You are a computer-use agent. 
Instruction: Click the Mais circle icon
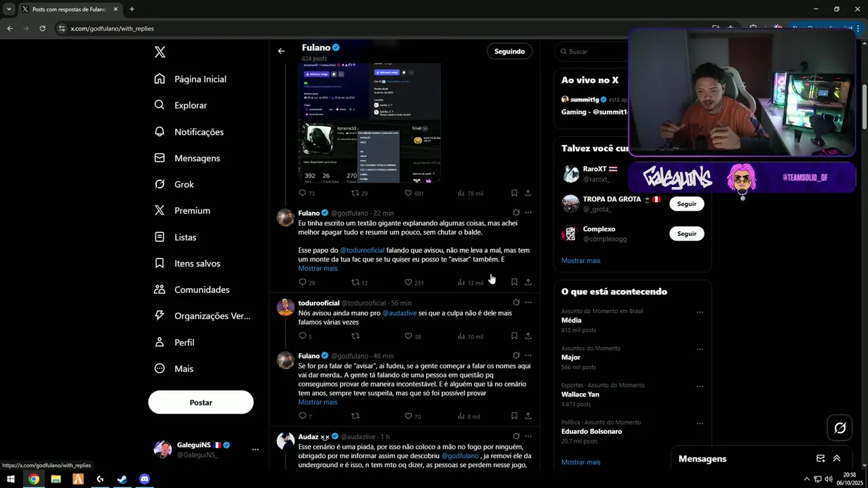[159, 369]
